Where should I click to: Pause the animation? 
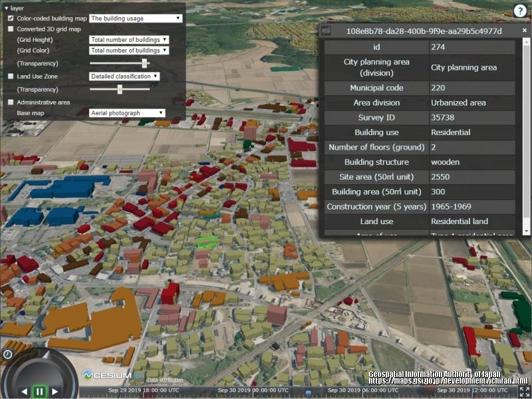pyautogui.click(x=39, y=392)
